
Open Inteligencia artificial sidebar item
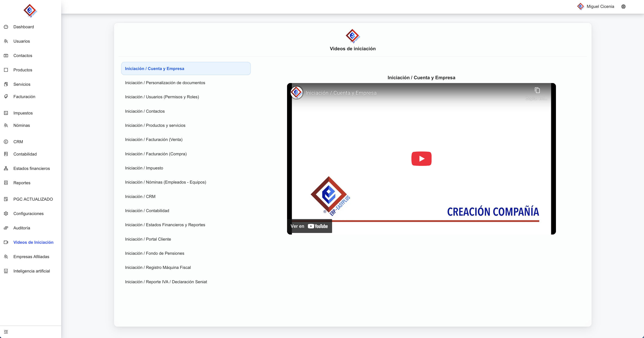pos(32,271)
